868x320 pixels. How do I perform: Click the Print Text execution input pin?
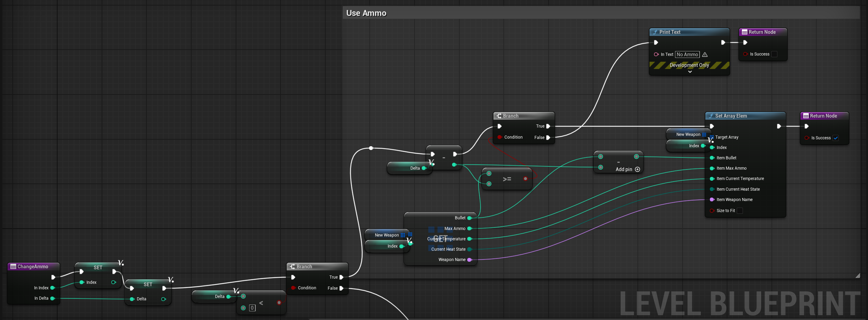coord(656,42)
